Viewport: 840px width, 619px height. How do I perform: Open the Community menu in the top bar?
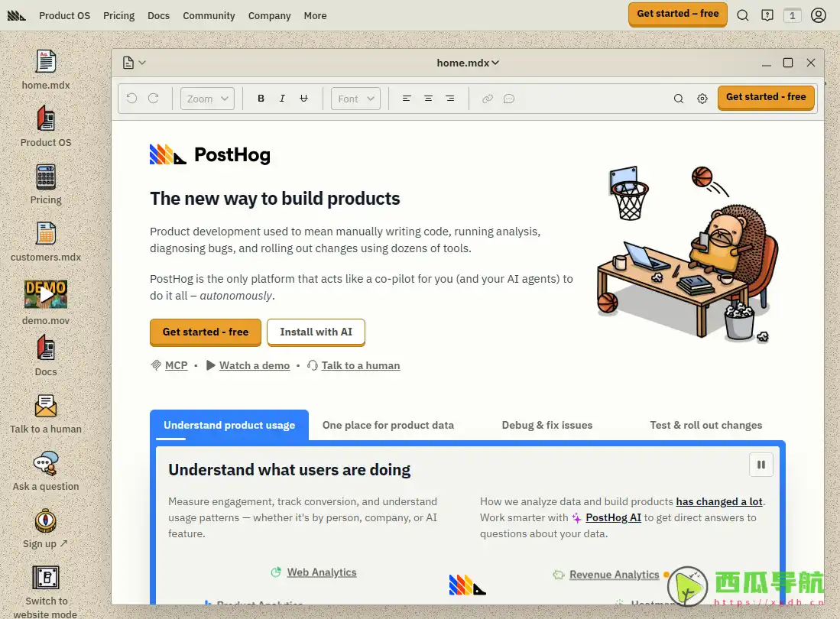209,15
